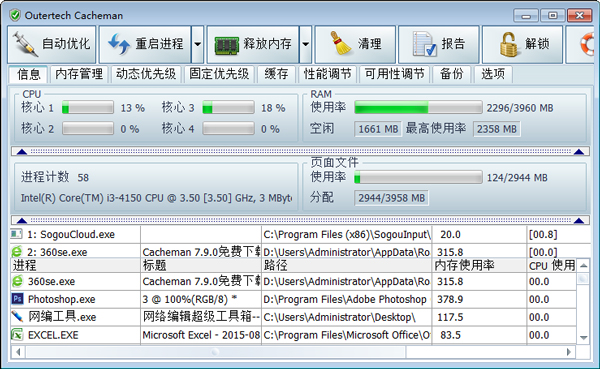Click the horizontal scrollbar right arrow
Viewport: 600px width, 369px height.
[569, 351]
